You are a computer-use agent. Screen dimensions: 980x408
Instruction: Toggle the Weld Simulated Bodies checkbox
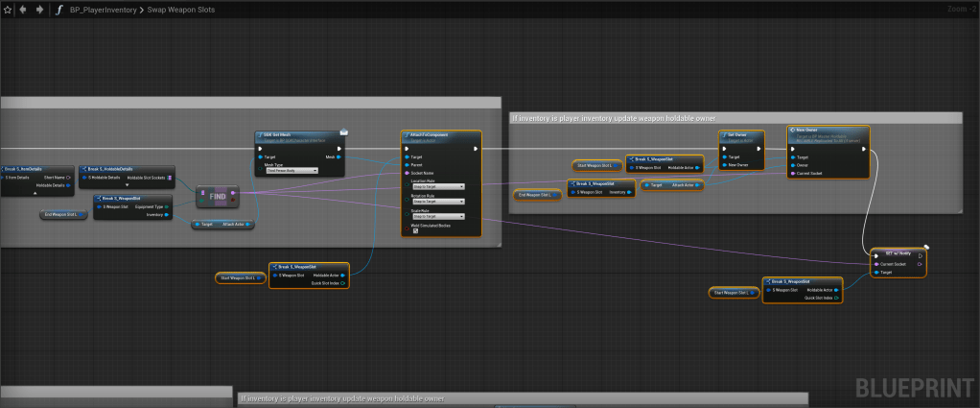[415, 231]
